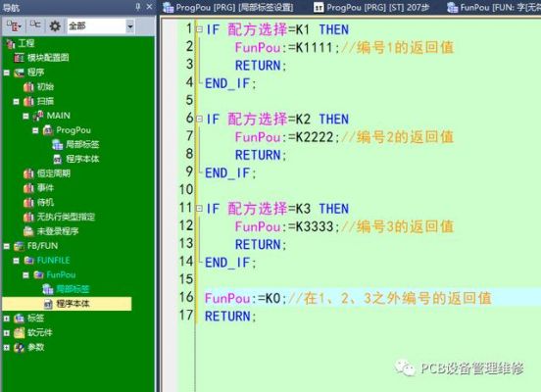
Task: Select the 工程 root node icon
Action: [11, 44]
